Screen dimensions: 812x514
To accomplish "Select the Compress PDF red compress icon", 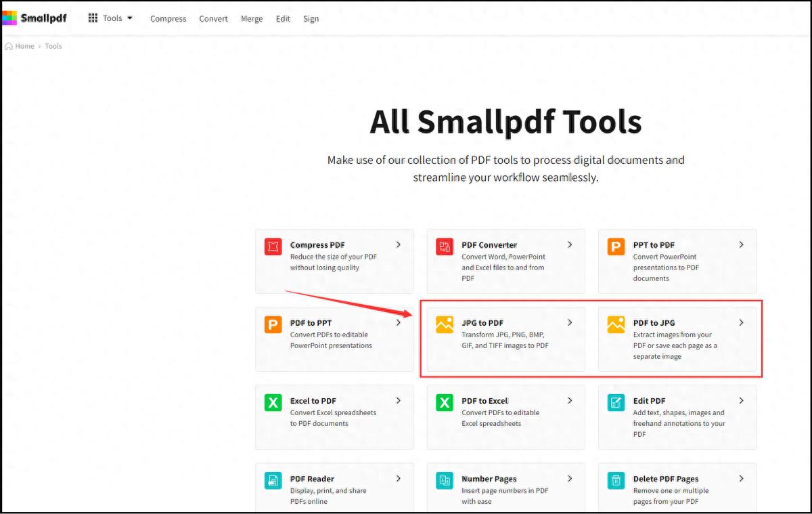I will tap(272, 247).
